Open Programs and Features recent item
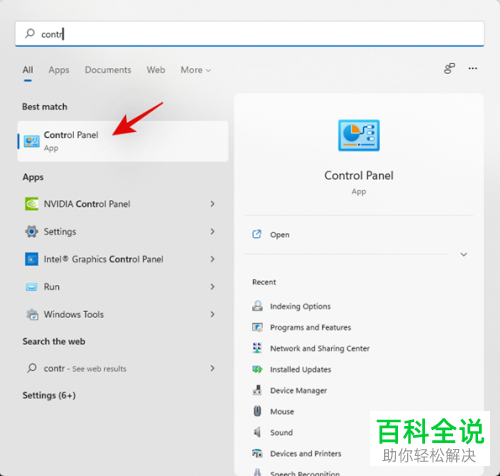The height and width of the screenshot is (476, 500). click(310, 327)
